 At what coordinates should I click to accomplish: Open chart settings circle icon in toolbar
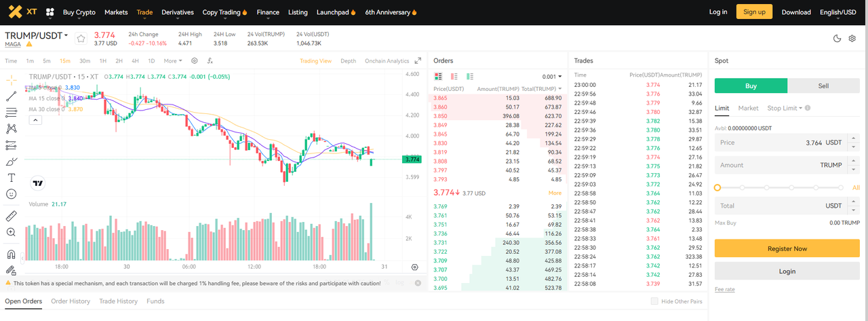coord(195,60)
